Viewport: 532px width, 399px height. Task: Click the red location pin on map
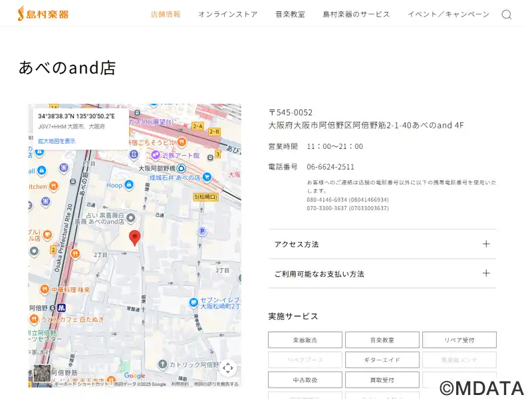click(135, 237)
